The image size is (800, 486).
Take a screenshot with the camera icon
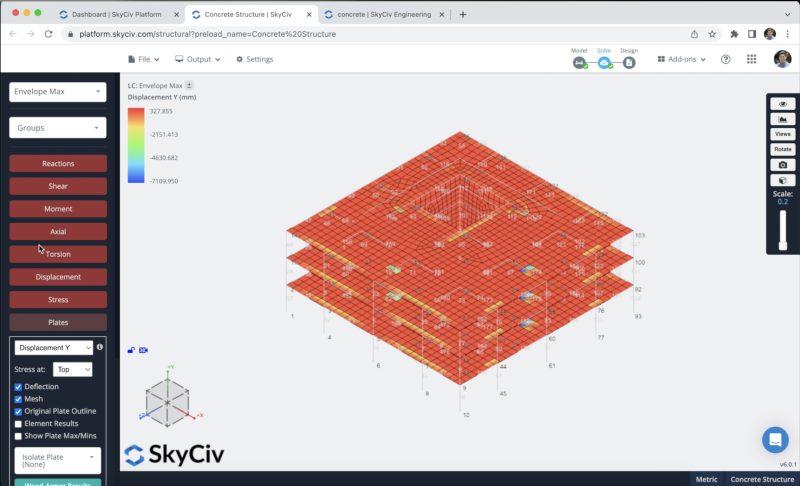click(783, 165)
